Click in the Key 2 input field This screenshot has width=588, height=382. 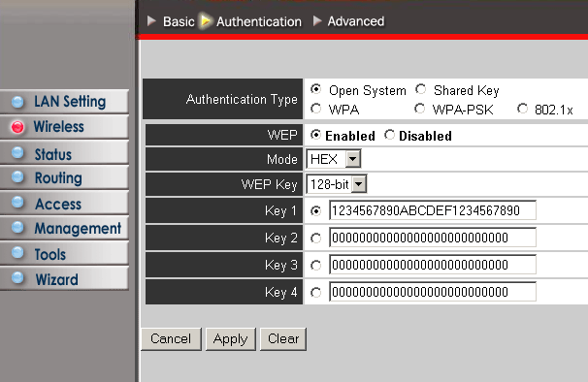tap(433, 238)
